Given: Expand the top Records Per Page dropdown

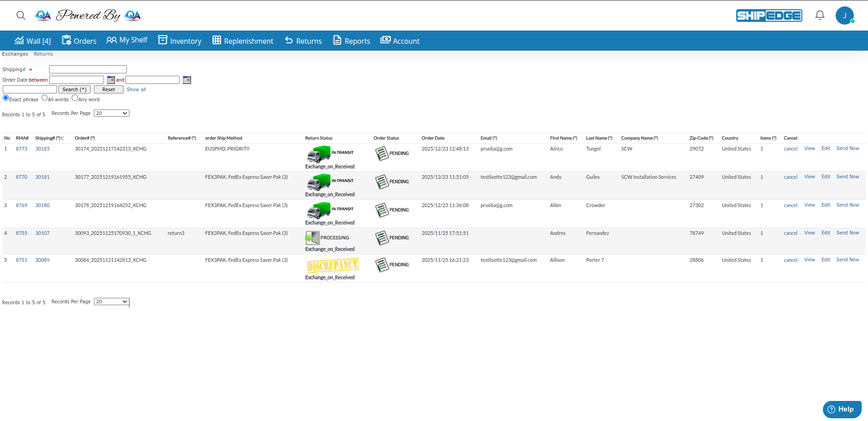Looking at the screenshot, I should click(x=111, y=114).
